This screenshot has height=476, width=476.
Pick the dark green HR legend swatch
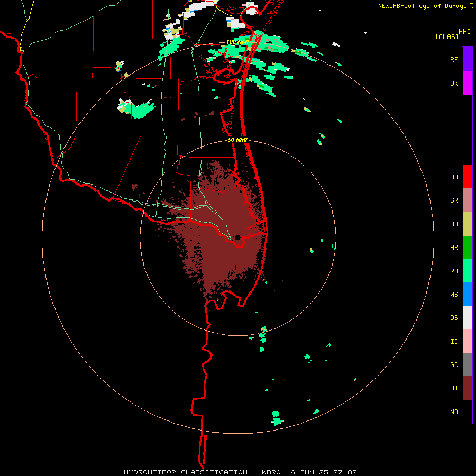tap(467, 247)
